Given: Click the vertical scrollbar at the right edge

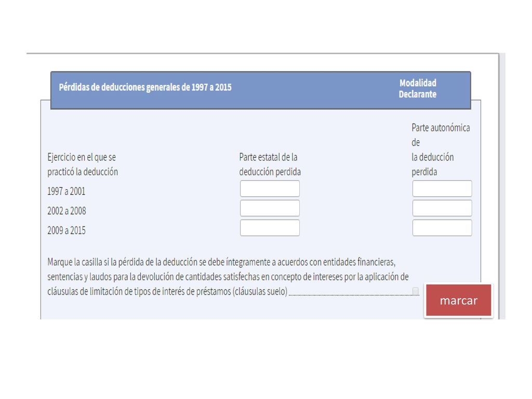Looking at the screenshot, I should pos(502,186).
